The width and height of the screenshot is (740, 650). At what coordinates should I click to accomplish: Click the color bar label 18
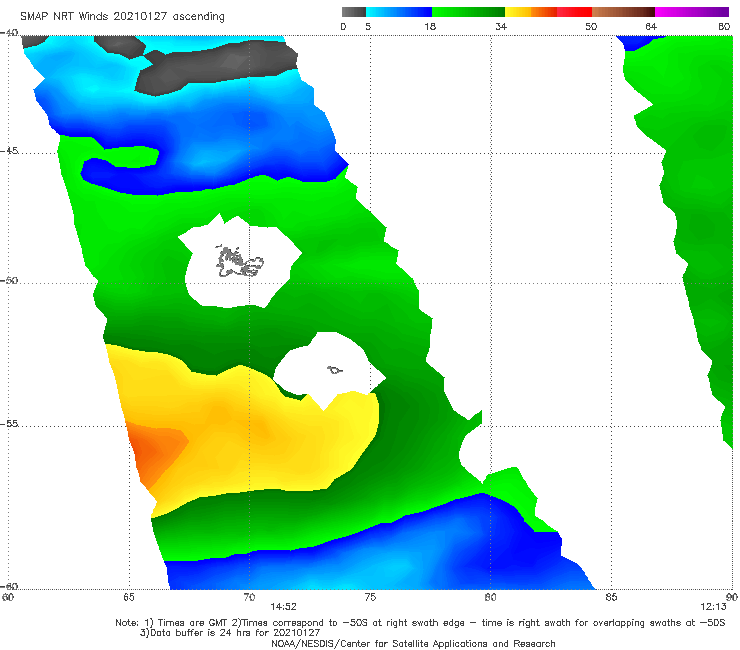click(430, 26)
